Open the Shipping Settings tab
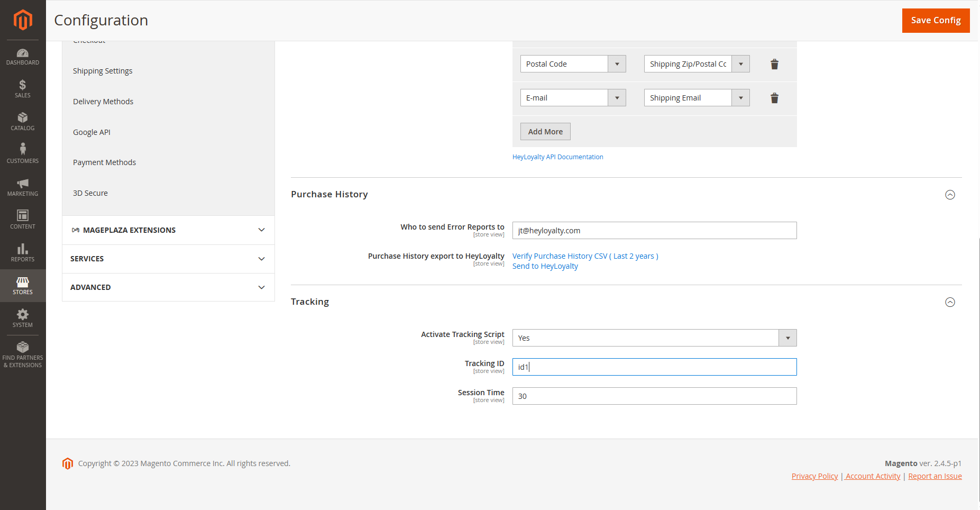This screenshot has width=980, height=510. coord(103,71)
